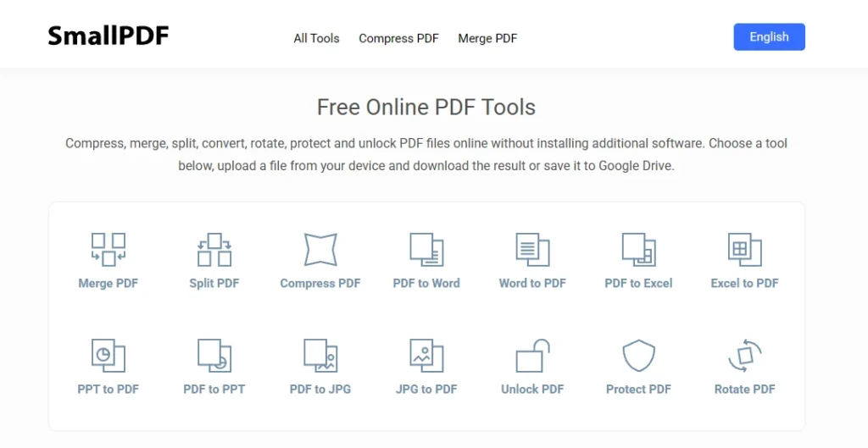
Task: Click the Word to PDF text label
Action: coord(532,283)
